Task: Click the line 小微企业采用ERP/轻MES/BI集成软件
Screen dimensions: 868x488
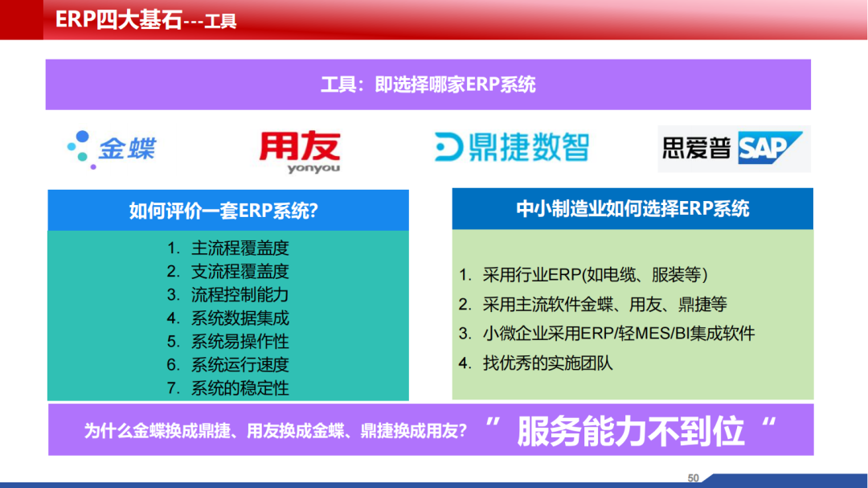Action: 618,334
